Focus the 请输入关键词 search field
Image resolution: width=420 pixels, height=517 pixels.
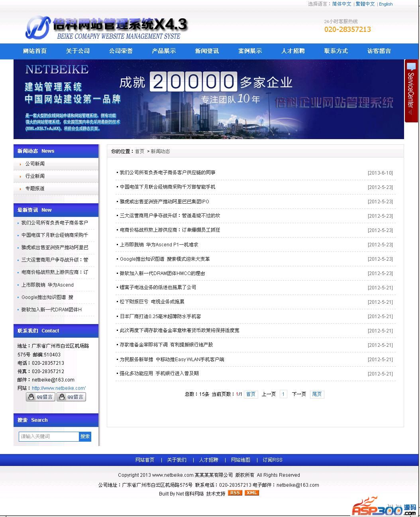point(49,436)
